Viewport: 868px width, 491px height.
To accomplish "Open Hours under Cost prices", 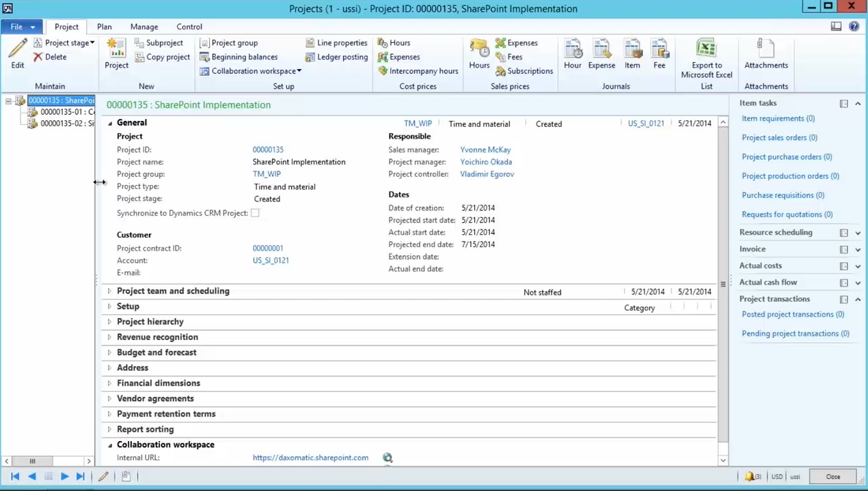I will tap(394, 43).
